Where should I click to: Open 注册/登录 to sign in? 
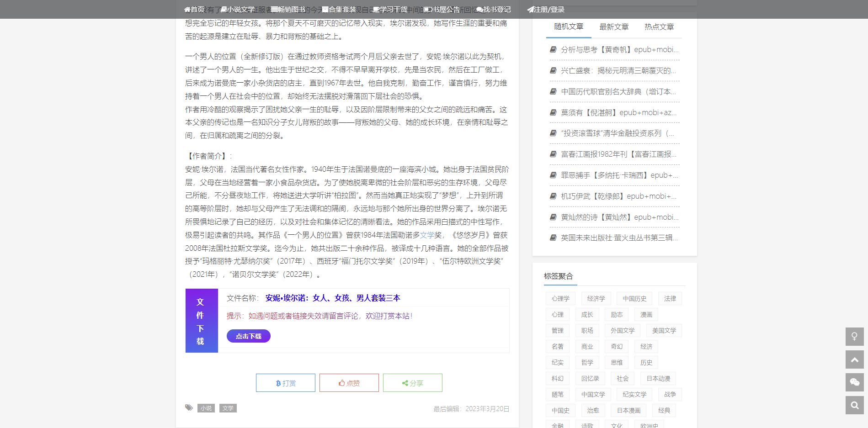pyautogui.click(x=546, y=9)
